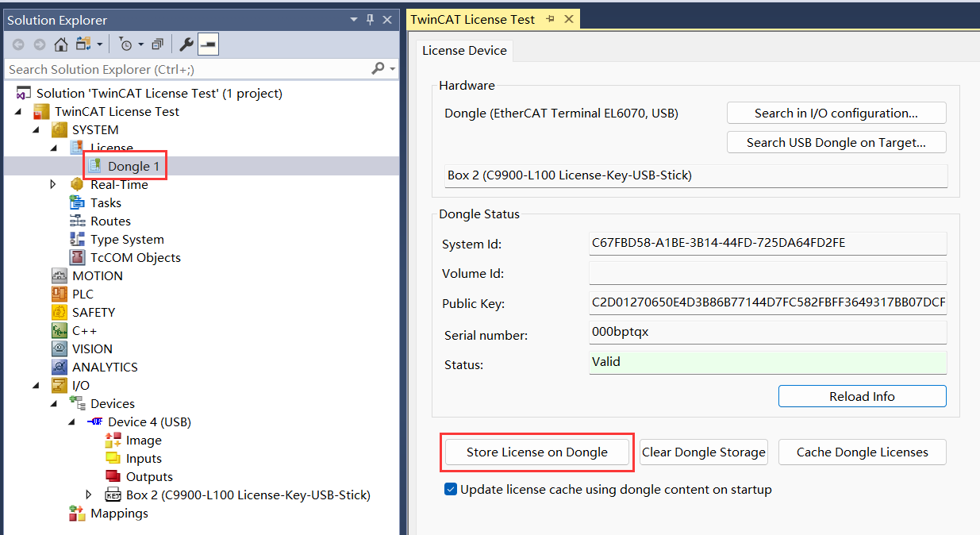Click Cache Dongle Licenses button
The image size is (980, 535).
[x=863, y=452]
